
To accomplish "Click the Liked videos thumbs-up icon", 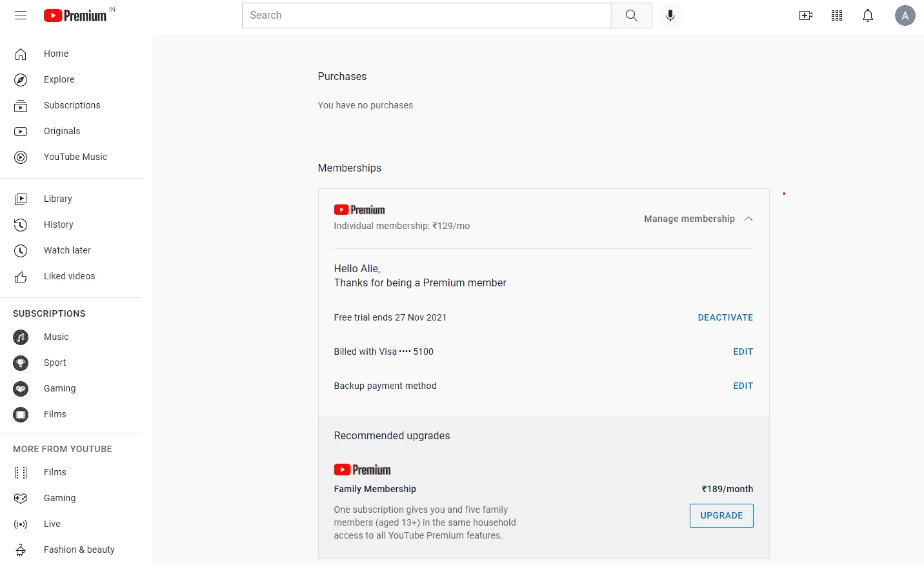I will click(21, 277).
